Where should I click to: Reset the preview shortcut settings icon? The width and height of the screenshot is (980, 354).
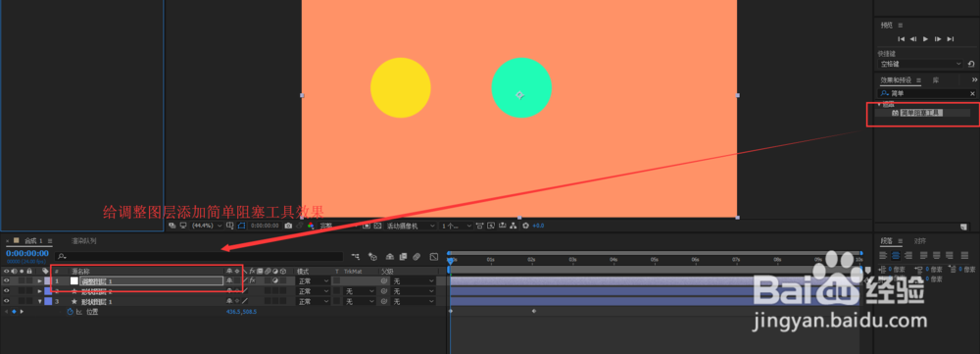point(971,64)
